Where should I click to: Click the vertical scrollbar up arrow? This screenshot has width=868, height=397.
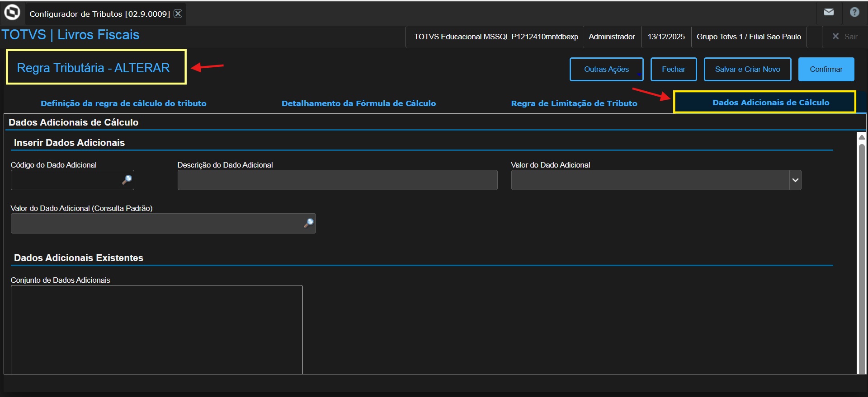coord(862,137)
